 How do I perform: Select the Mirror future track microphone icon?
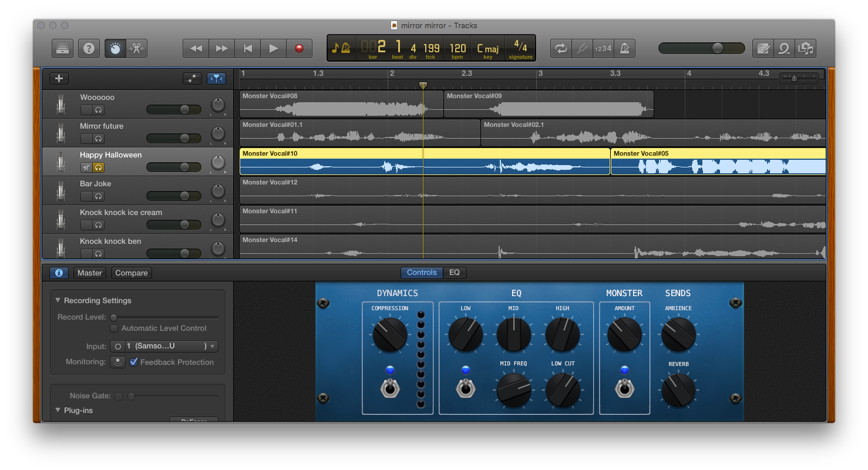pos(60,133)
